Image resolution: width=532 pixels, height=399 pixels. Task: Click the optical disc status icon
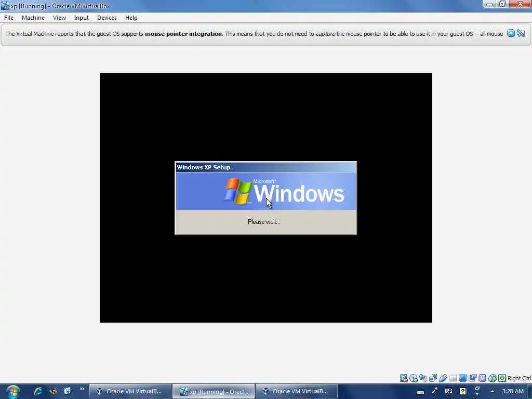pos(413,378)
